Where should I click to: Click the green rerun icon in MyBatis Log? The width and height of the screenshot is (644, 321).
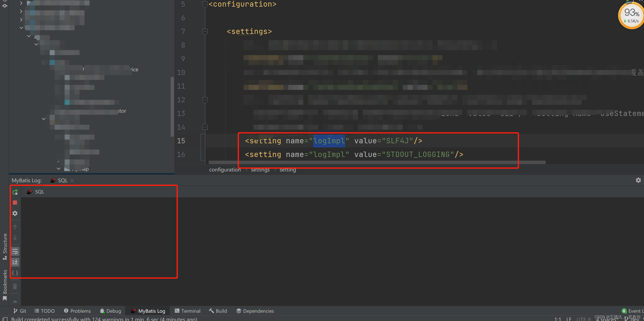pyautogui.click(x=15, y=192)
